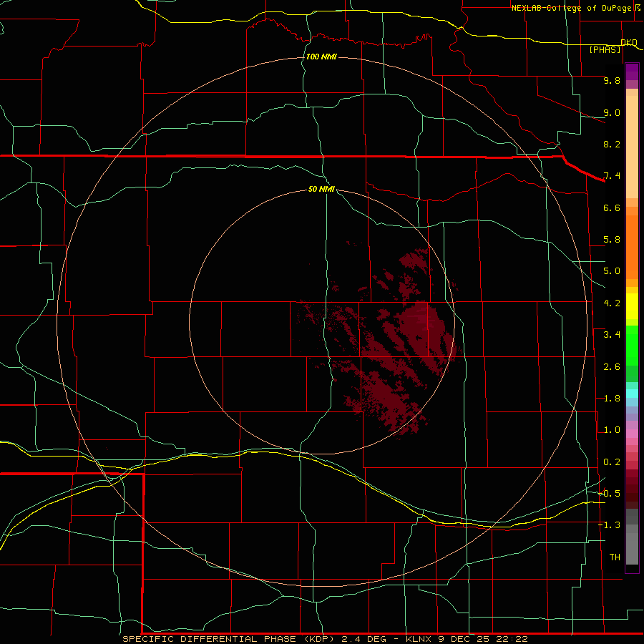Click the TH legend label
Image resolution: width=644 pixels, height=644 pixels.
click(615, 557)
